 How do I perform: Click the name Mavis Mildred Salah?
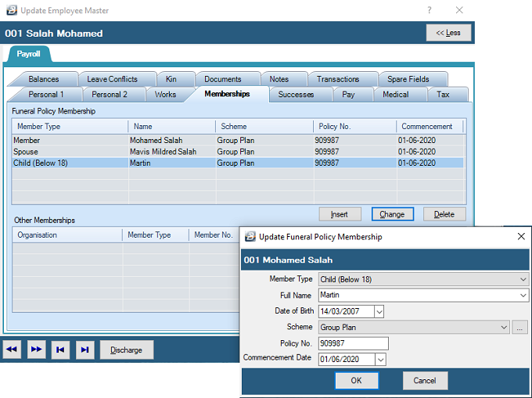coord(164,152)
